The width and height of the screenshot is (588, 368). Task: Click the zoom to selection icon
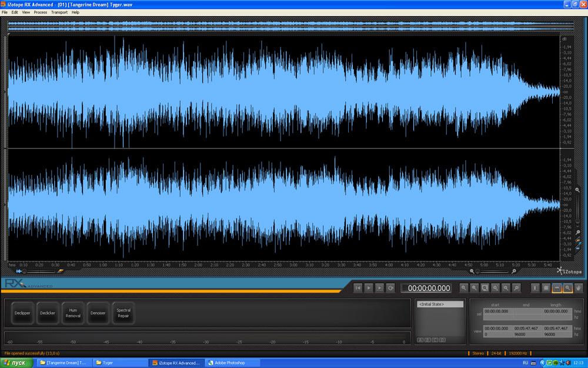pos(485,288)
